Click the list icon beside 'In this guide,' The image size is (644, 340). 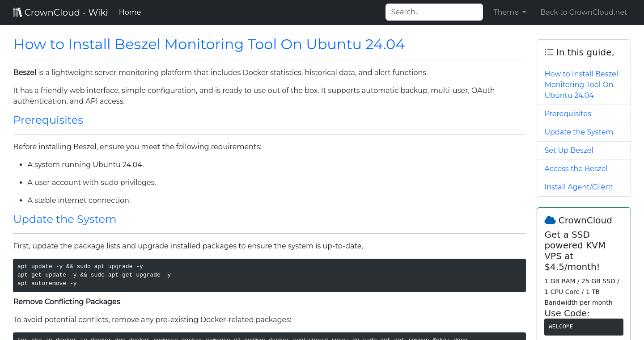(549, 52)
